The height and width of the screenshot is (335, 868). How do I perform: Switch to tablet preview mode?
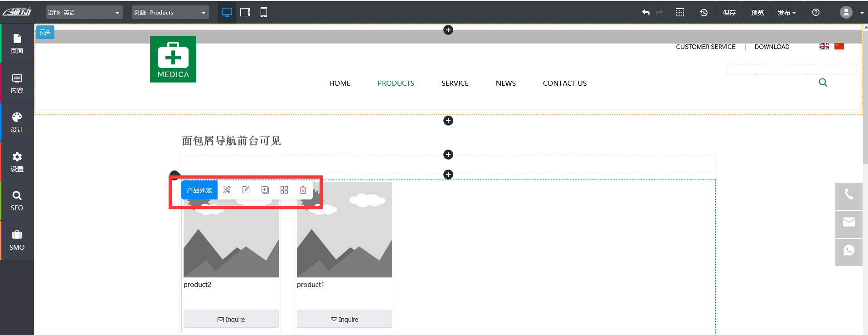pyautogui.click(x=245, y=12)
